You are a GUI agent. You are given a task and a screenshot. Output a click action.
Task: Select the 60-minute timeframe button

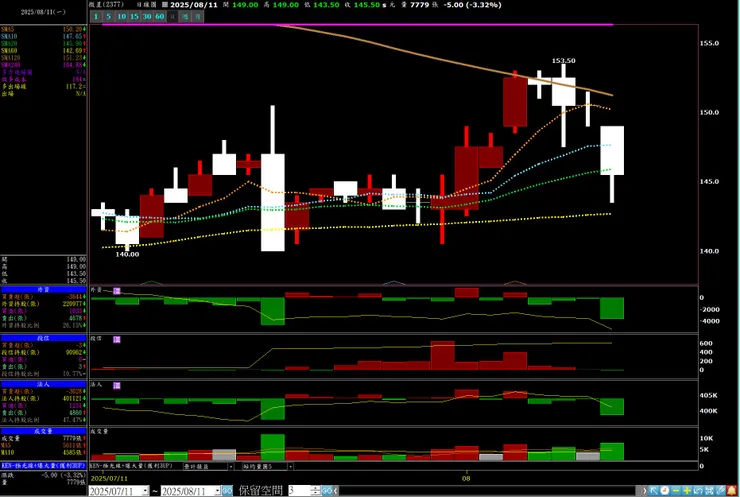[x=160, y=17]
